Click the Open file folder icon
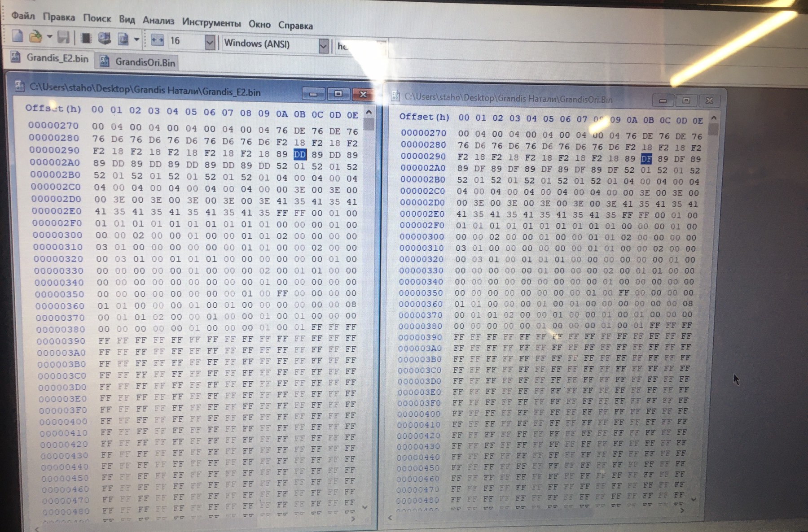The height and width of the screenshot is (532, 808). tap(35, 37)
